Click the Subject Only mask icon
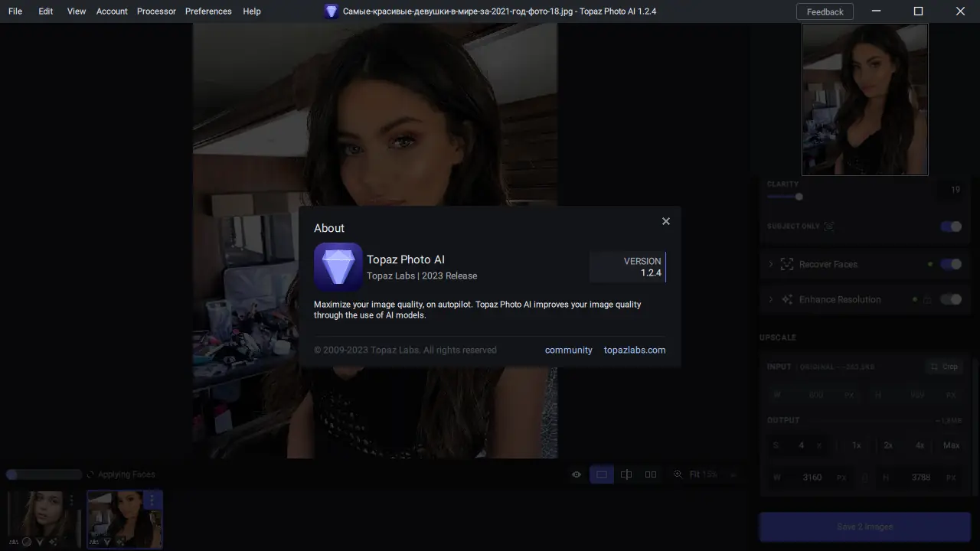The image size is (980, 551). [829, 227]
